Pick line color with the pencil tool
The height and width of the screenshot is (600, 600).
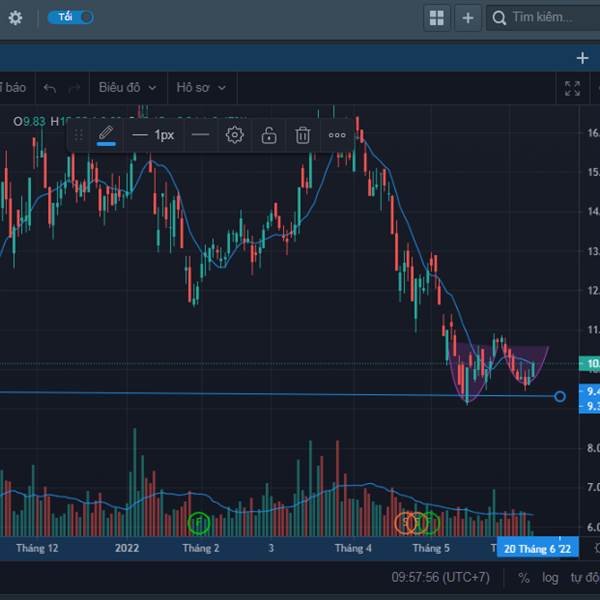pyautogui.click(x=106, y=134)
